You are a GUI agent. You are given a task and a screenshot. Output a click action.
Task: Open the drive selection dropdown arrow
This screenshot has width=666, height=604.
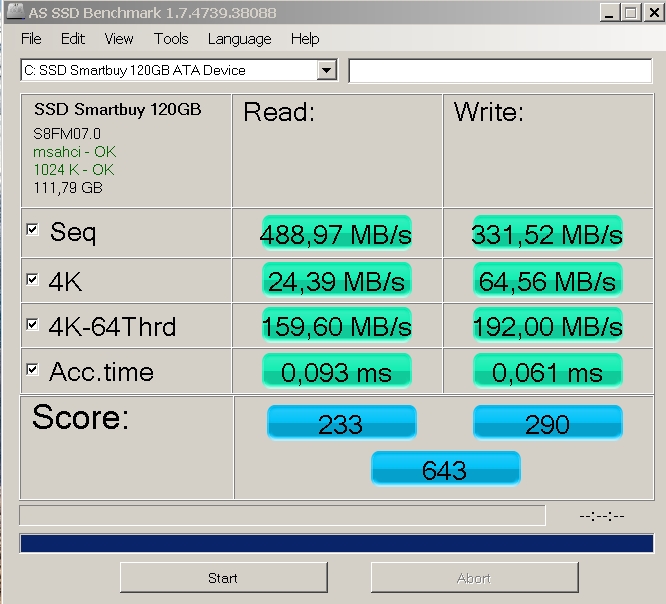(327, 70)
